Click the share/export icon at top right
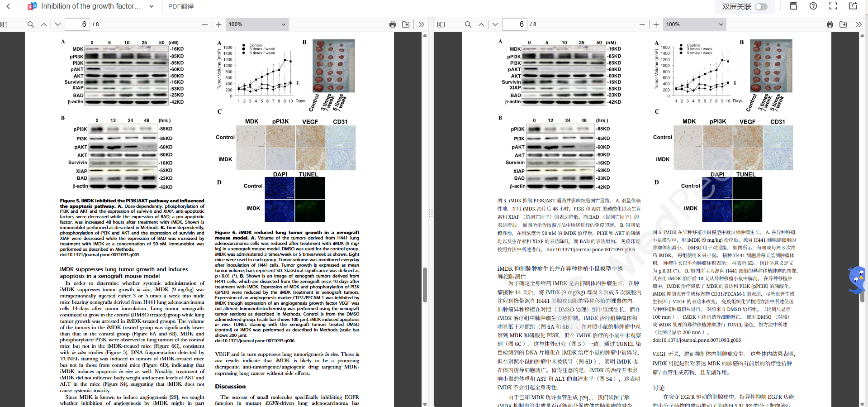Screen dimensions: 868x407 coord(853,6)
